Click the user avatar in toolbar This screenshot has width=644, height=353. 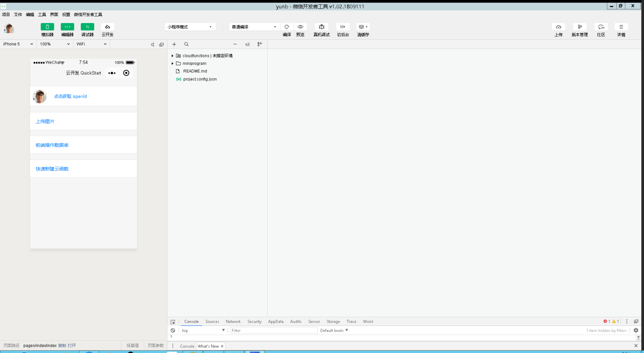[9, 28]
